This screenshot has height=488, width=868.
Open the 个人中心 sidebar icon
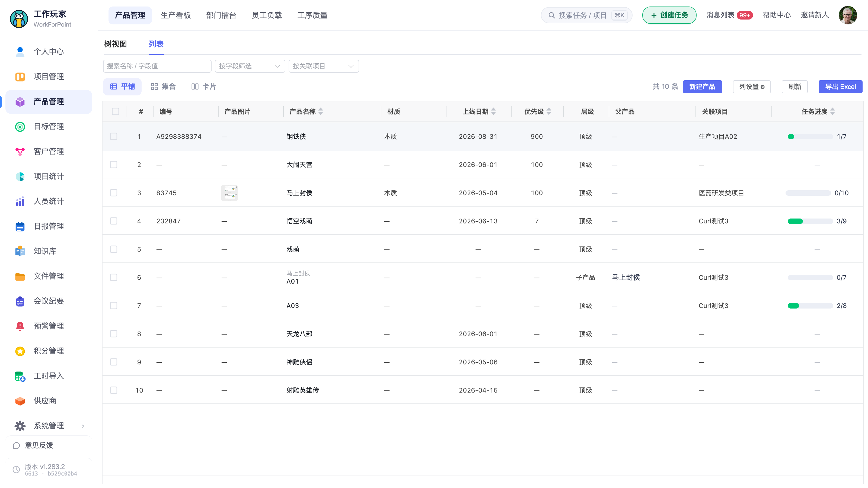click(x=20, y=52)
